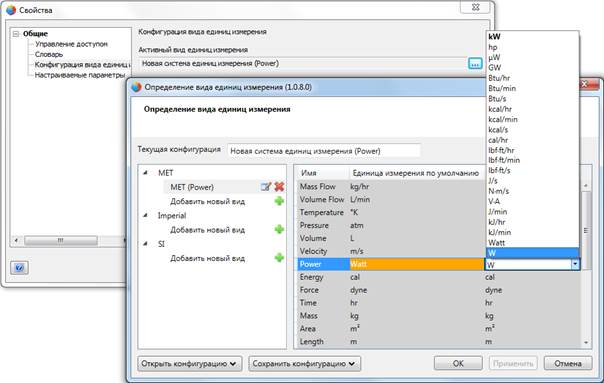Collapse the MET tree node
Image resolution: width=604 pixels, height=383 pixels.
(145, 173)
